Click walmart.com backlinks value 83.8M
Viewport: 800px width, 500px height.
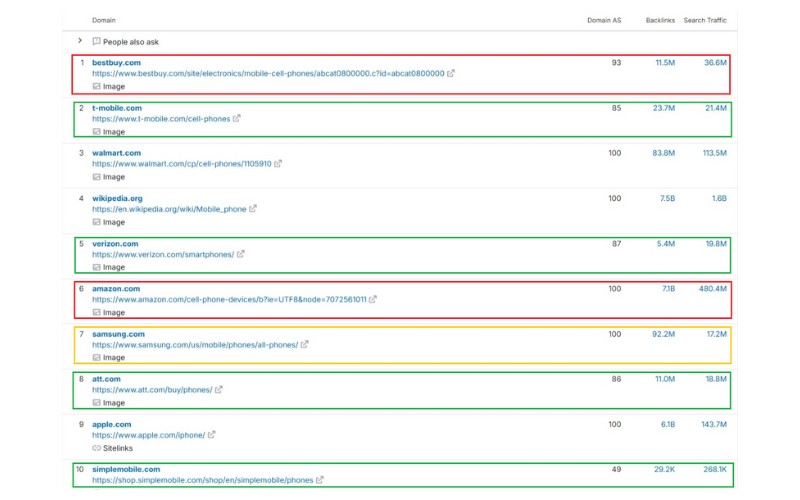(664, 153)
